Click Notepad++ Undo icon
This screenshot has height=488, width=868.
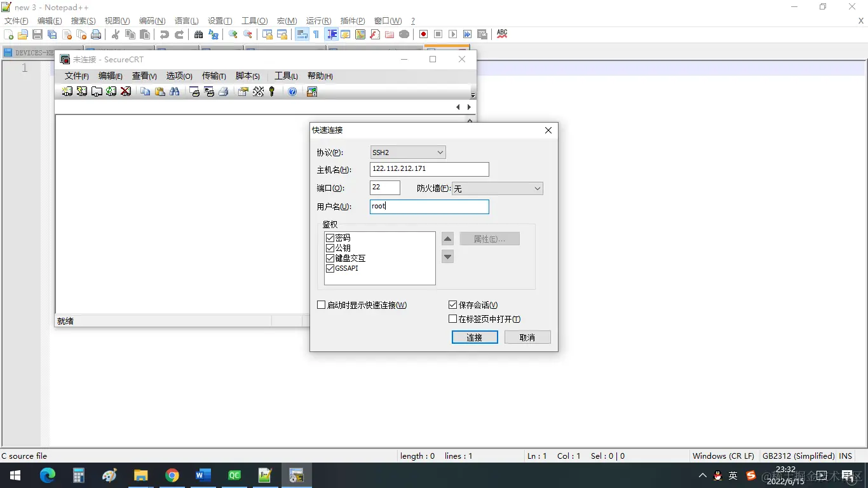[x=165, y=34]
